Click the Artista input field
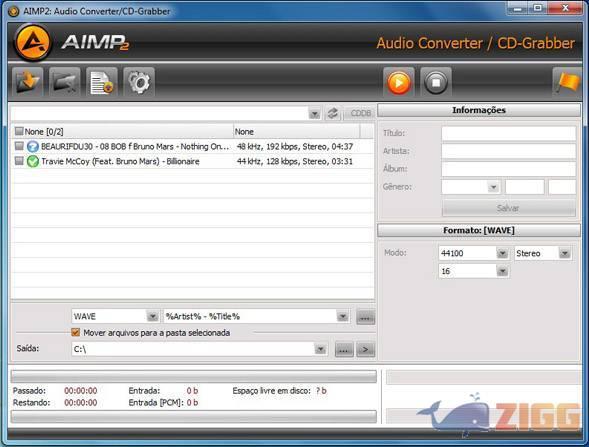Viewport: 589px width, 447px height. point(509,151)
